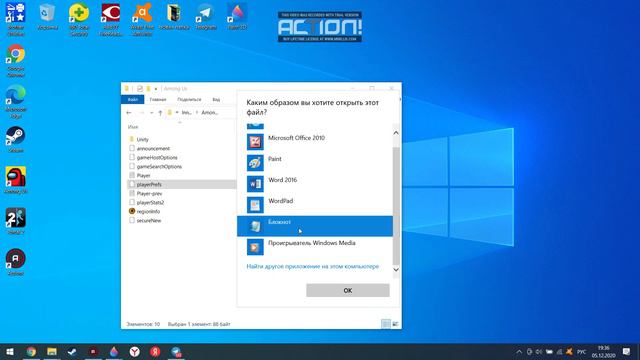The height and width of the screenshot is (360, 640).
Task: Open Google Chrome desktop shortcut
Action: pos(16,61)
